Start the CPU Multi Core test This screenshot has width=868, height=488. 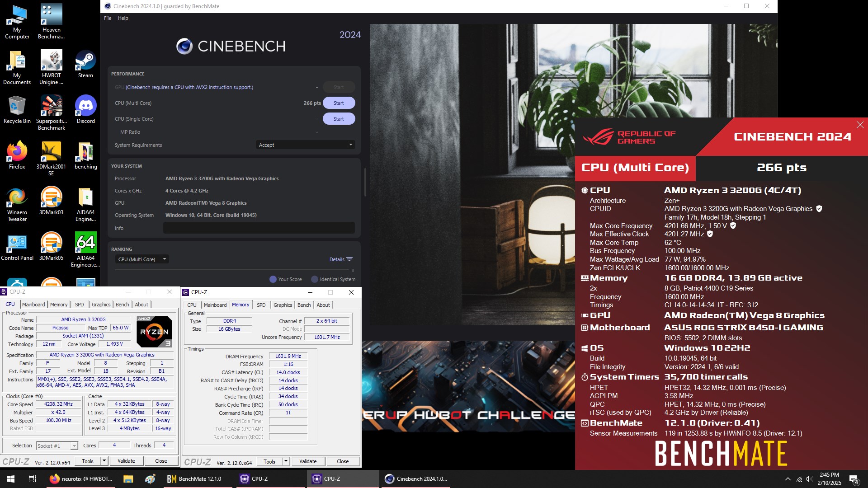[339, 103]
